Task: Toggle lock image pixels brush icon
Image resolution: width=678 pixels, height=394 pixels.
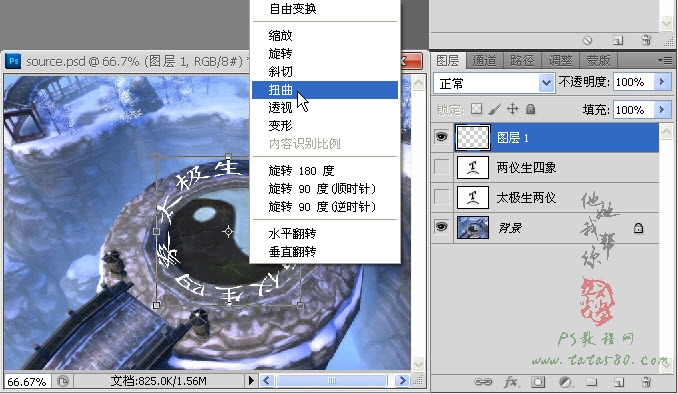Action: [494, 109]
